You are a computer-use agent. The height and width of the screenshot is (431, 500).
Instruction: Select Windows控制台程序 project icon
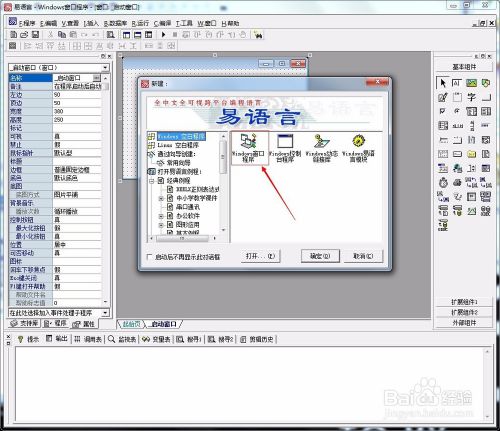285,148
